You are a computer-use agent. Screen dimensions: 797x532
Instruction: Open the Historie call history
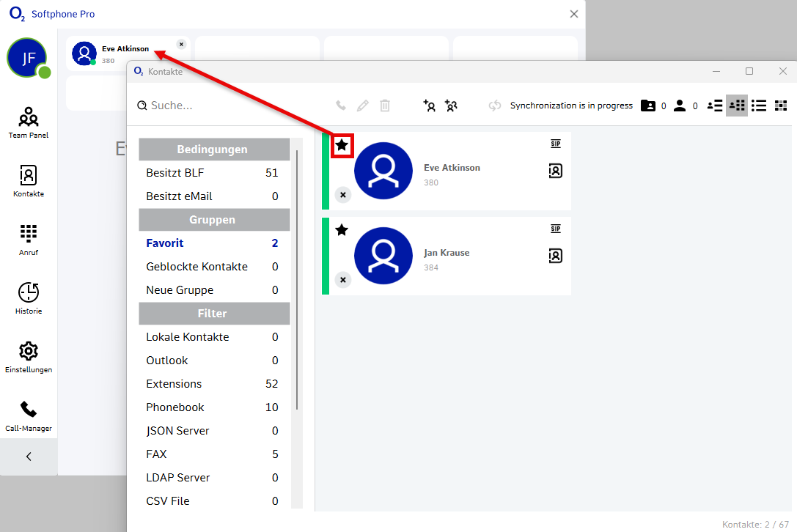28,298
